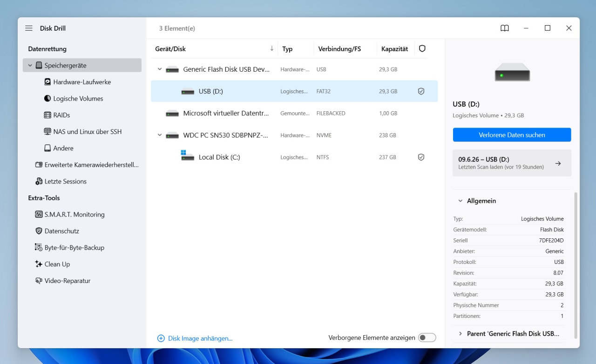Click the Hardware-Laufwerke icon
596x364 pixels.
point(47,82)
